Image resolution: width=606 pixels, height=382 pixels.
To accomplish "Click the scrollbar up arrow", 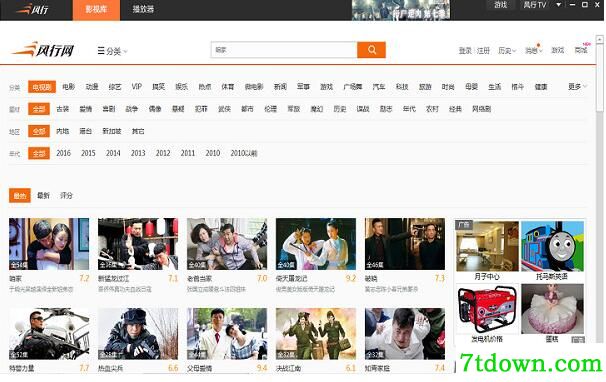I will [600, 39].
